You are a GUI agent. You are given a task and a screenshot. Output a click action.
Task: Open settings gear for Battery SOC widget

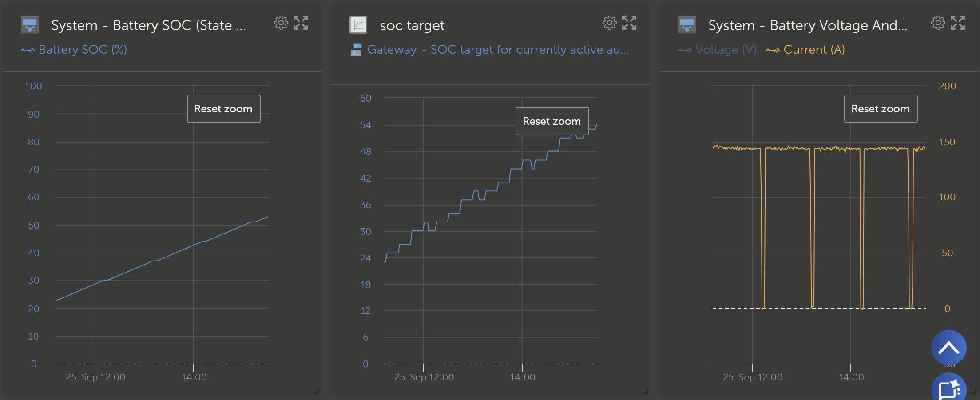[x=281, y=23]
